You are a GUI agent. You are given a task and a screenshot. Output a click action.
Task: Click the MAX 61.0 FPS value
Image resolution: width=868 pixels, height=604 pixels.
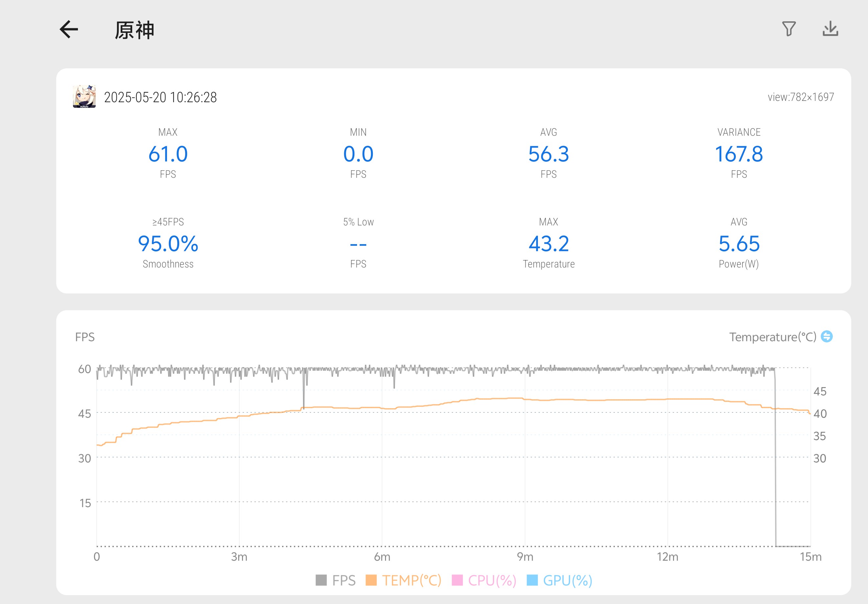(168, 154)
